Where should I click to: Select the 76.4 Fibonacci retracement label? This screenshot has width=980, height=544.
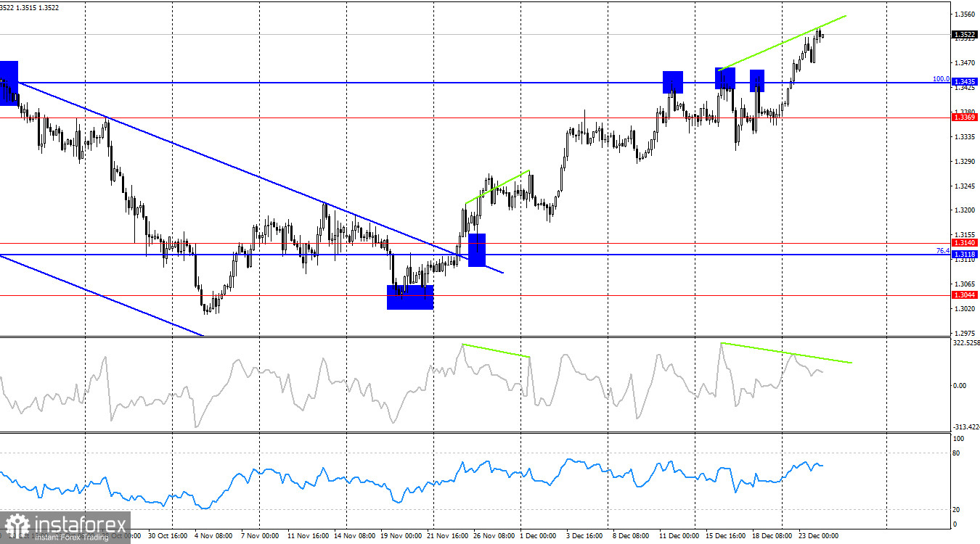coord(942,250)
